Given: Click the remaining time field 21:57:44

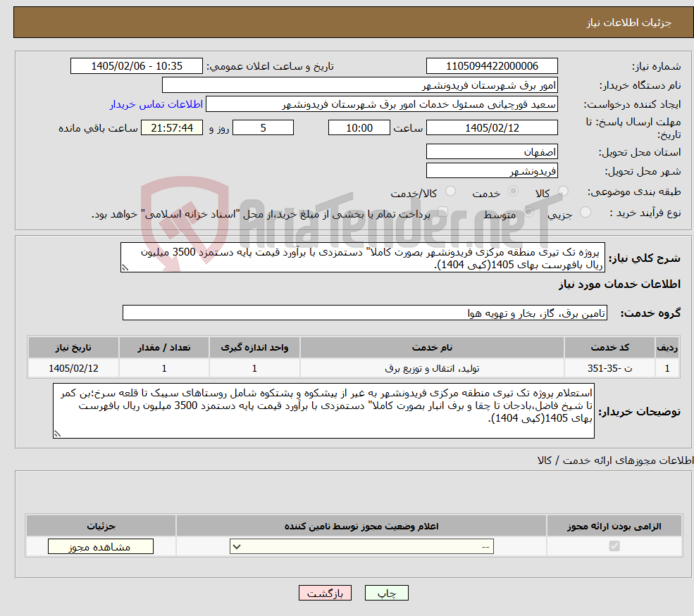Looking at the screenshot, I should [x=172, y=128].
